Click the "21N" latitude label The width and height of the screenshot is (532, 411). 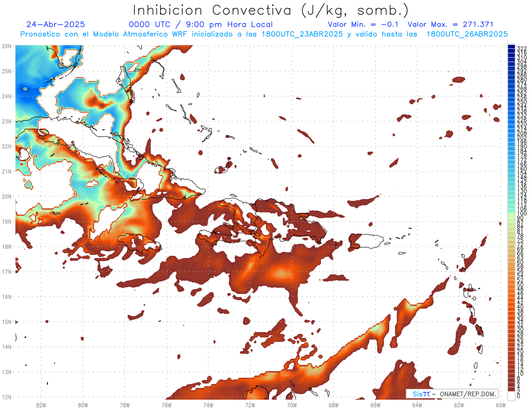[x=7, y=171]
